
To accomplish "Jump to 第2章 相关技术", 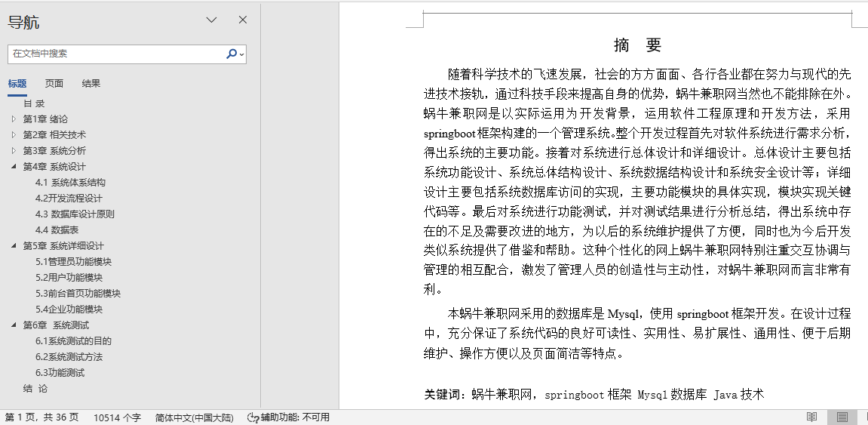I will [x=54, y=134].
